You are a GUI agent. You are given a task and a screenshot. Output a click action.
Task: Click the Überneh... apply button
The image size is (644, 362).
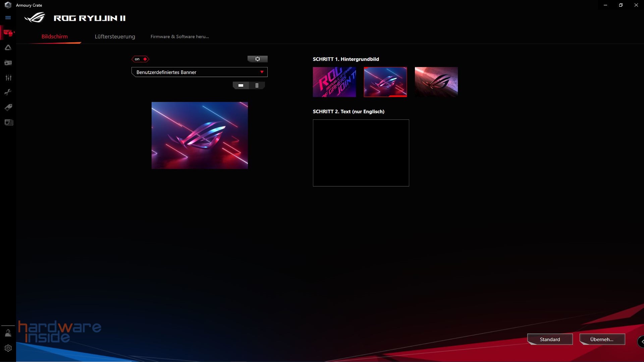tap(602, 339)
